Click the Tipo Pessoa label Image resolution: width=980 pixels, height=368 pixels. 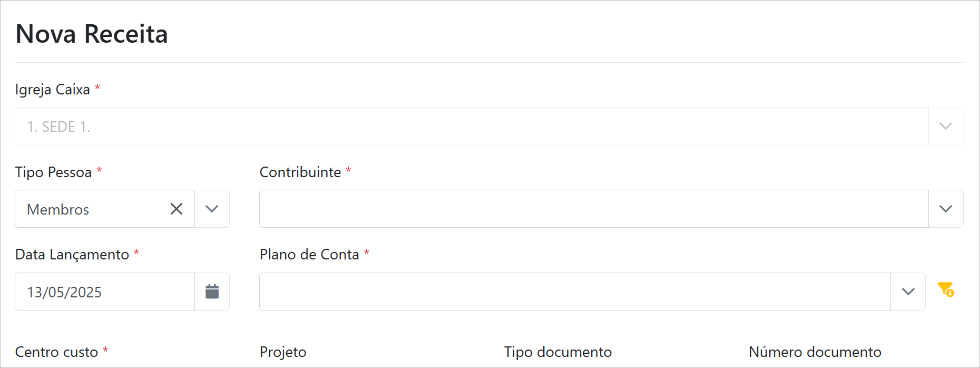(53, 172)
